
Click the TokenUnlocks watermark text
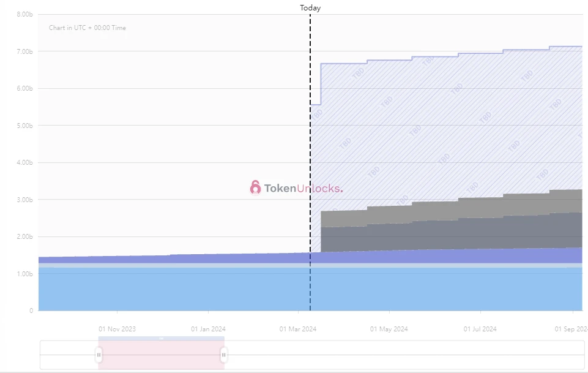(x=303, y=188)
